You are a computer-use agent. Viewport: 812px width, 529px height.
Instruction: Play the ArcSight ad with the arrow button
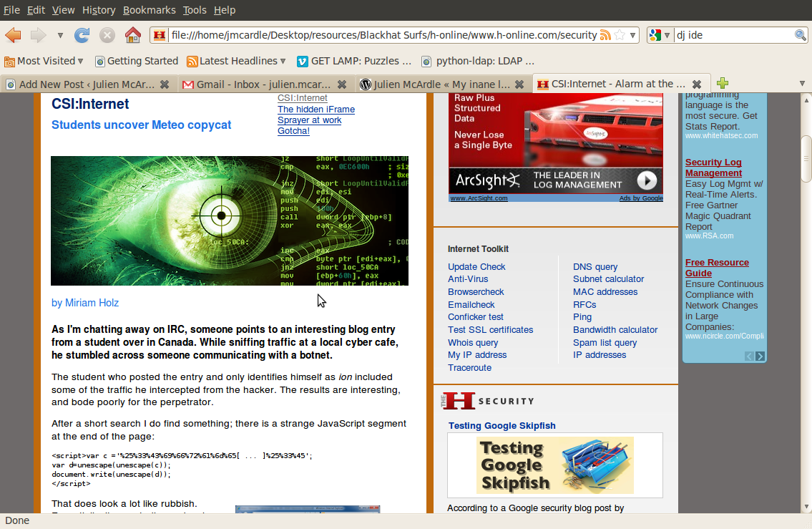coord(647,180)
